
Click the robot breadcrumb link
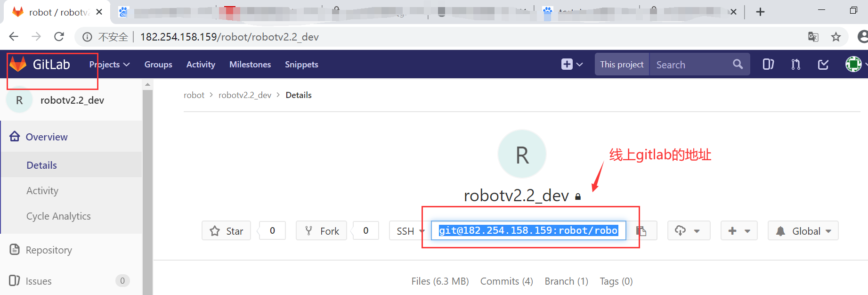(194, 95)
